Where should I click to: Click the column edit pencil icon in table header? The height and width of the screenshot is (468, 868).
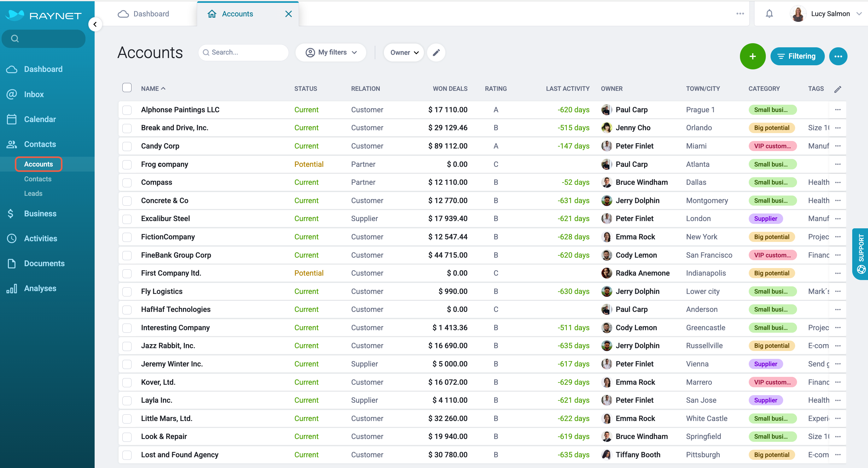tap(838, 89)
